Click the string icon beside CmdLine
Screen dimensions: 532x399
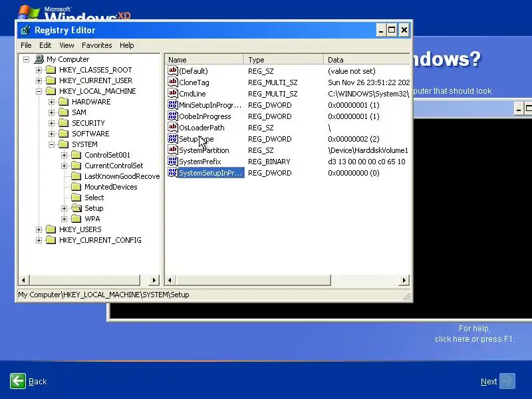click(x=173, y=93)
